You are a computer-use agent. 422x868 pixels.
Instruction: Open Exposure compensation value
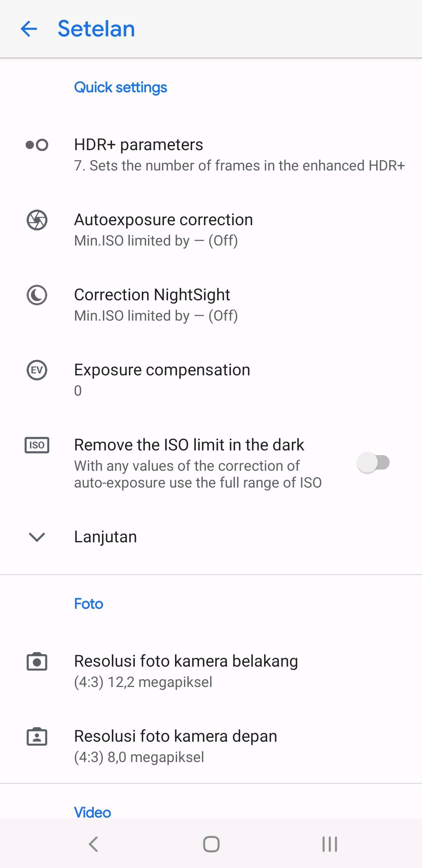[162, 379]
